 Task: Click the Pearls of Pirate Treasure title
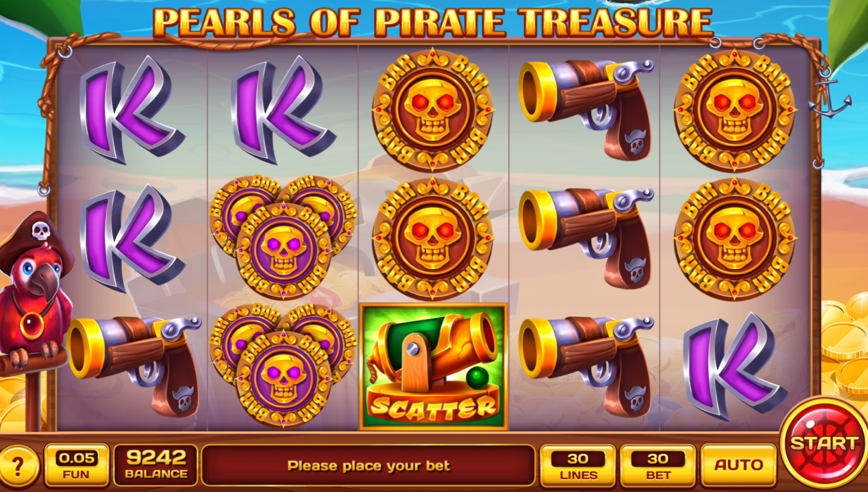433,22
